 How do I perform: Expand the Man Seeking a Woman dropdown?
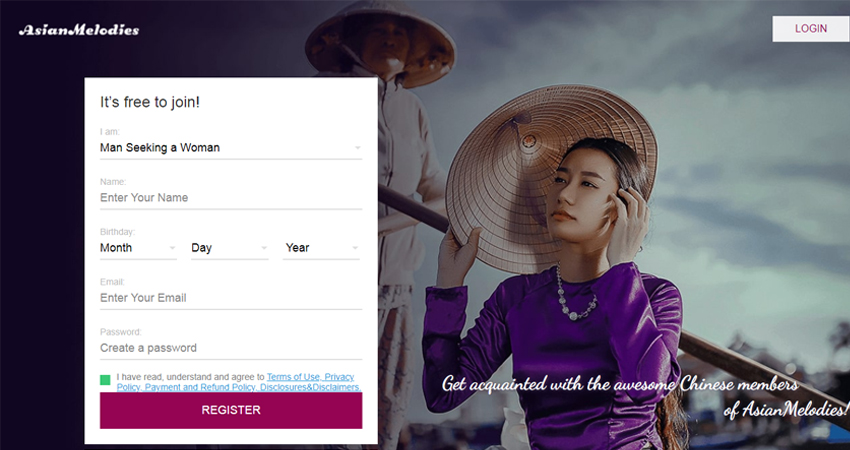pos(231,147)
